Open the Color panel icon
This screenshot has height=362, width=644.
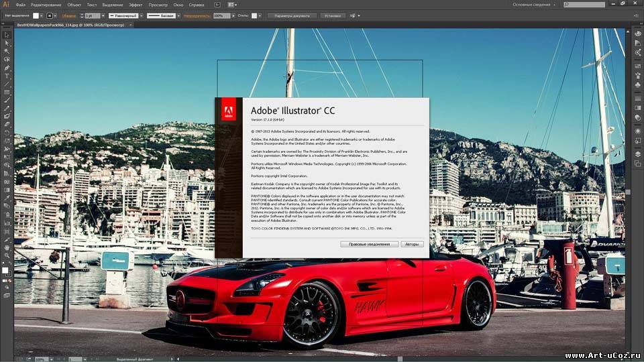pos(637,34)
